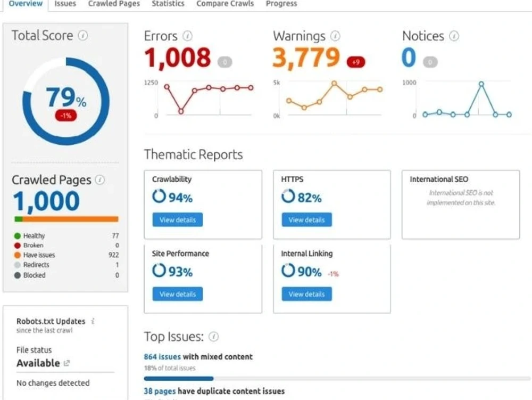
Task: Click the 82% HTTPS score
Action: click(x=310, y=198)
